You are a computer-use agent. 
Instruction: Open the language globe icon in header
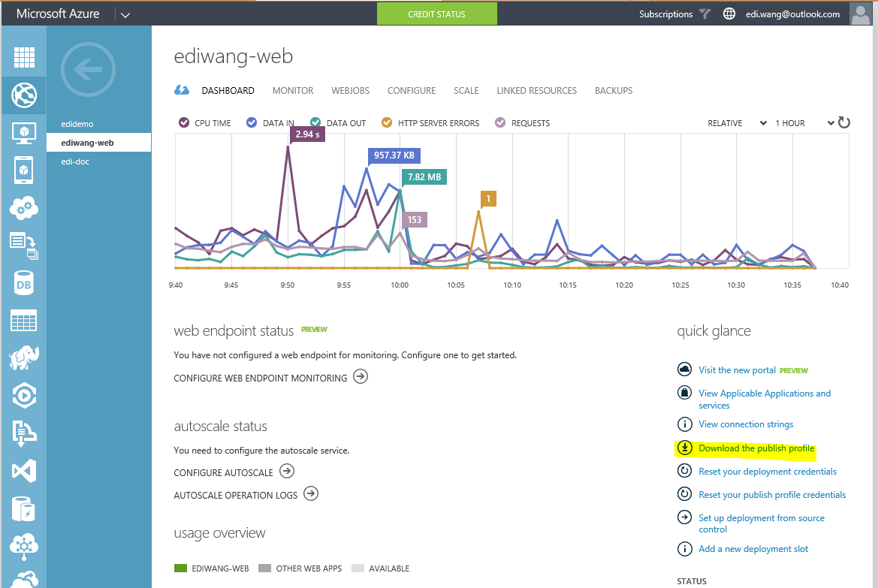[729, 14]
